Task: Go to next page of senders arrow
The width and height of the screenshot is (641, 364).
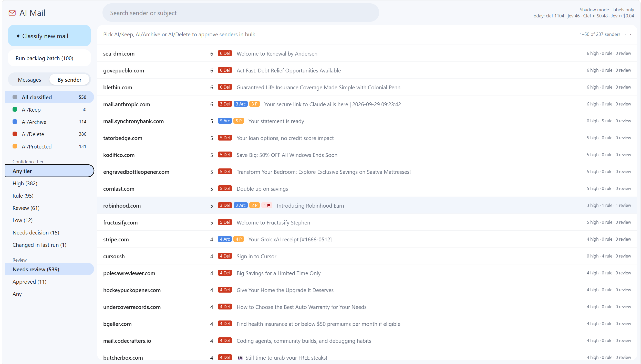Action: pyautogui.click(x=630, y=35)
